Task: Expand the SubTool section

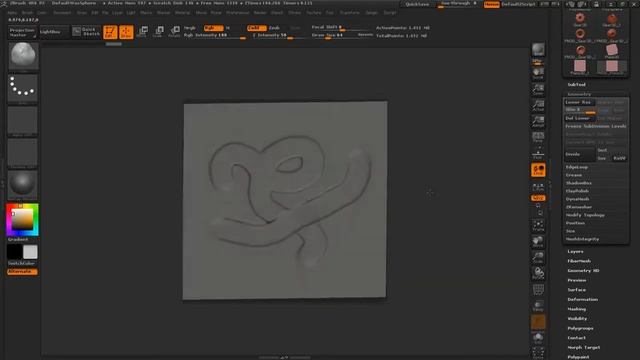Action: 576,84
